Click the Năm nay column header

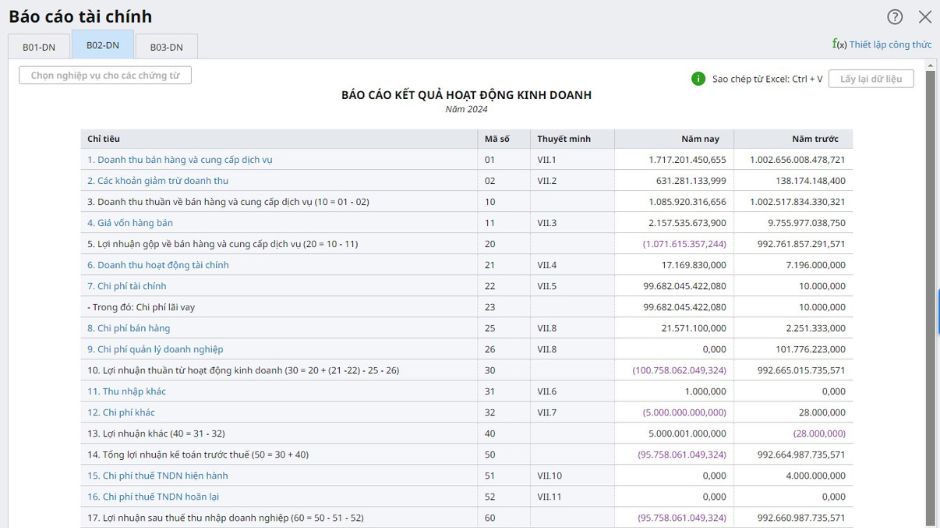700,138
